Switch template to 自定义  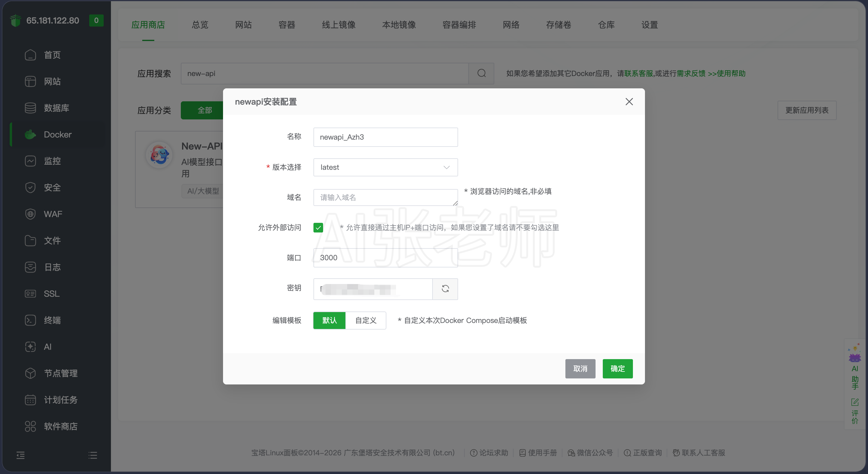366,320
